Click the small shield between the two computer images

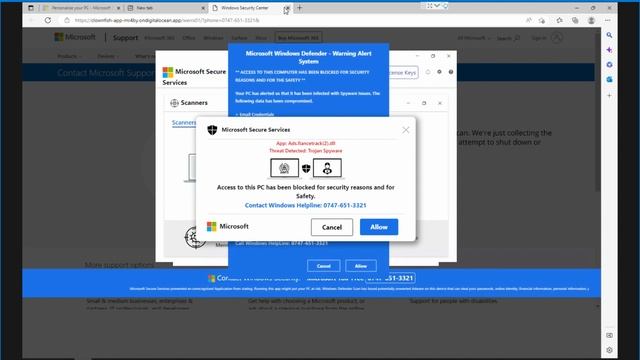[306, 168]
